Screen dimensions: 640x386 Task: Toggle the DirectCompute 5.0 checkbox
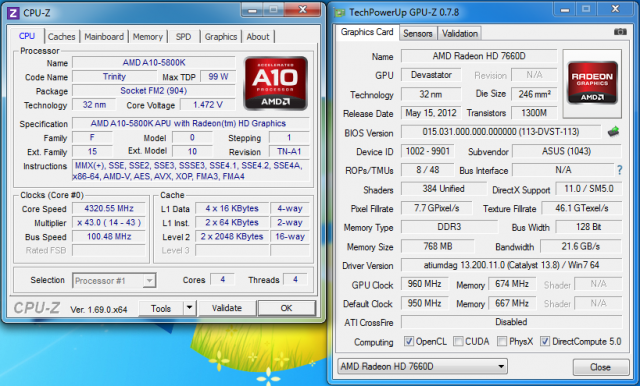point(545,341)
